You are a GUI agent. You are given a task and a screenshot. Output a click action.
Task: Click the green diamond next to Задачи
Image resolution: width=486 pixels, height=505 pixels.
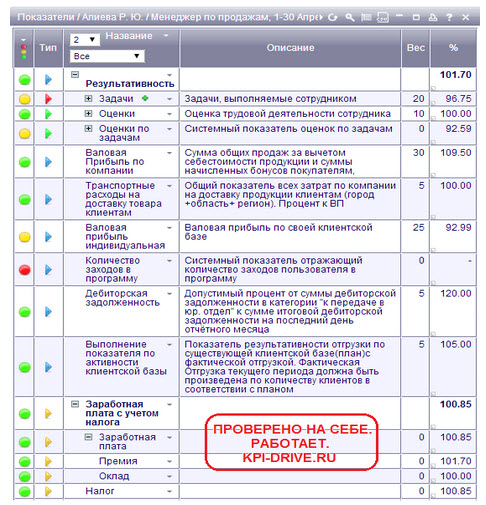coord(145,98)
